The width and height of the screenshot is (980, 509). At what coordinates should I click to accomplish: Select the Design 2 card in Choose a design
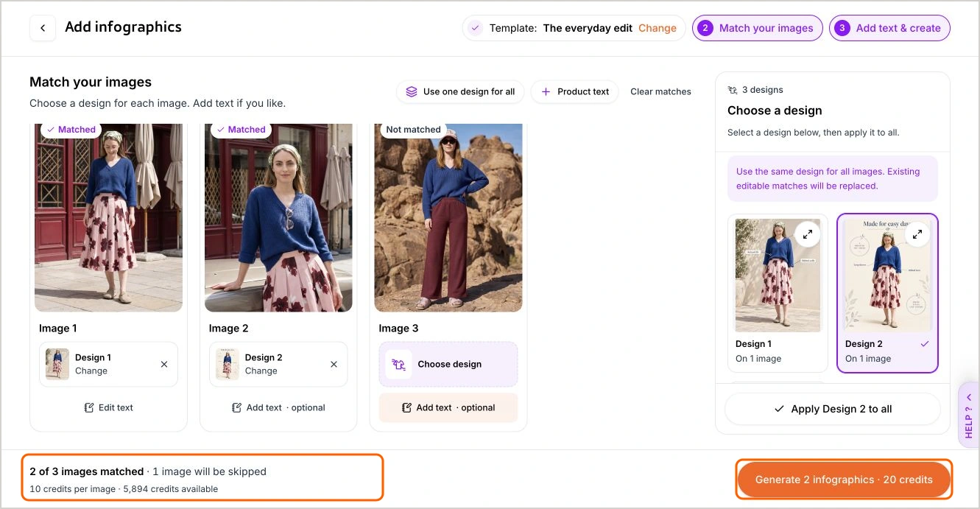tap(887, 293)
